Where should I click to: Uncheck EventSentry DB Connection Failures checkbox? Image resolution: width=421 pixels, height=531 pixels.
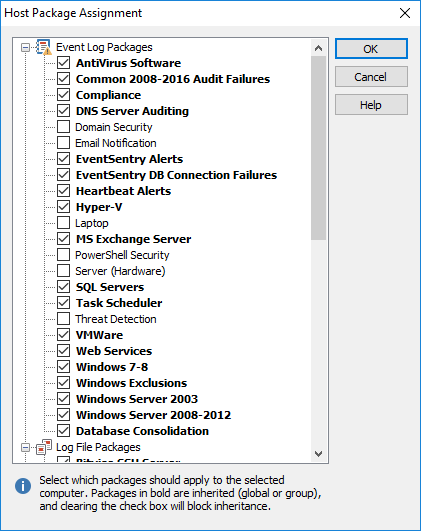(64, 175)
